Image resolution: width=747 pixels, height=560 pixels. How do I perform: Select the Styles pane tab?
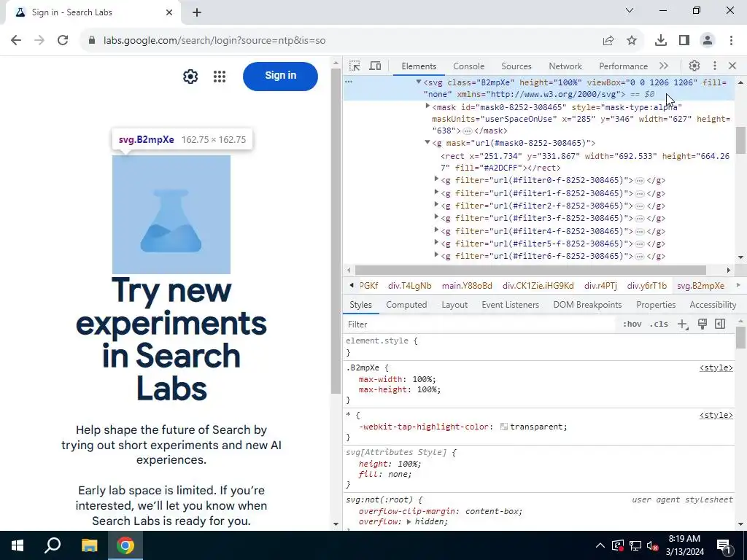click(x=360, y=305)
